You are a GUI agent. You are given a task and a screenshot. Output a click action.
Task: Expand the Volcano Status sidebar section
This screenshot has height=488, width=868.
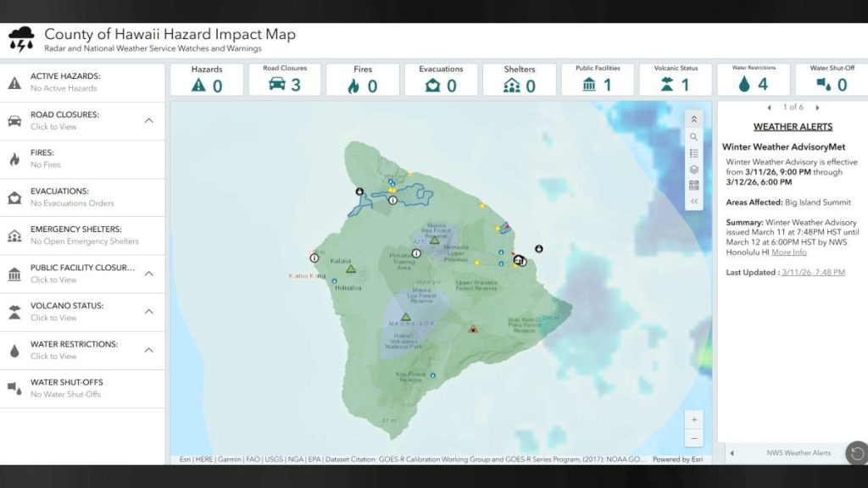[x=148, y=312]
